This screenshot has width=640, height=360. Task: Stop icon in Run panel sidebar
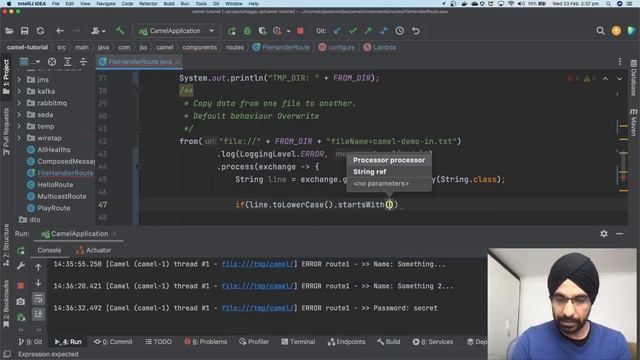click(x=21, y=286)
